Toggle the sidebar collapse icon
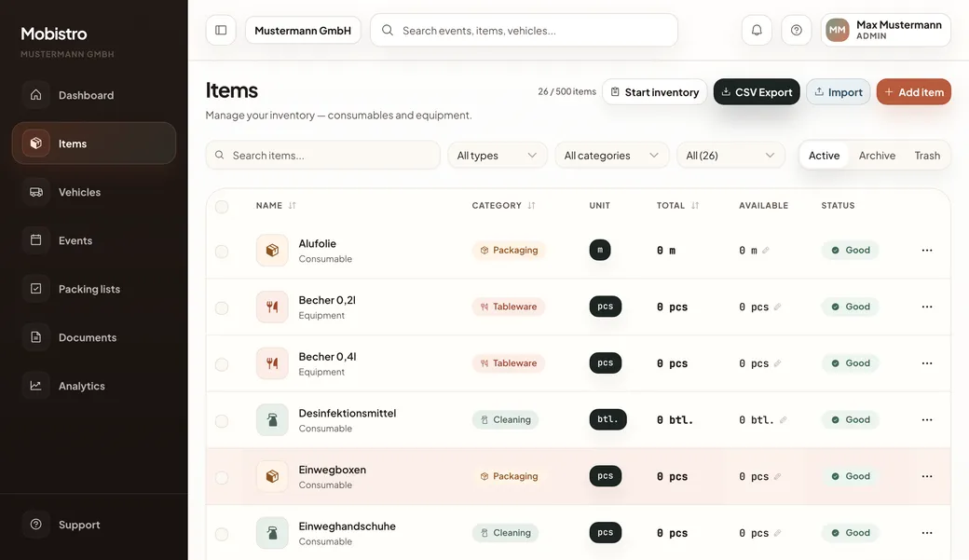This screenshot has height=560, width=969. pyautogui.click(x=221, y=31)
